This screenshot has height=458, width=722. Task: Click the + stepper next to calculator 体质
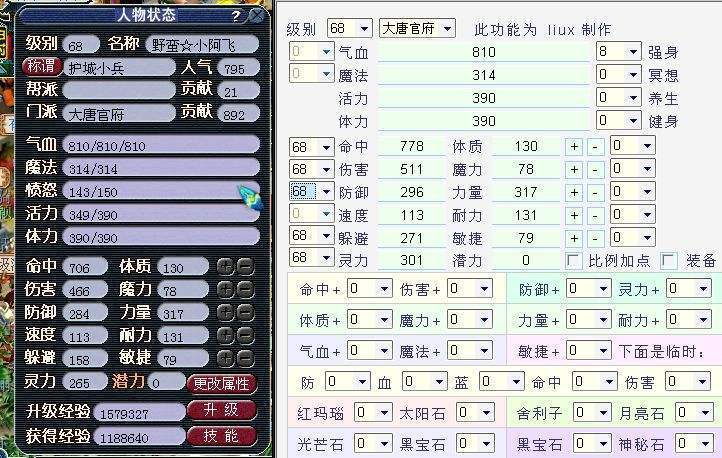click(574, 146)
